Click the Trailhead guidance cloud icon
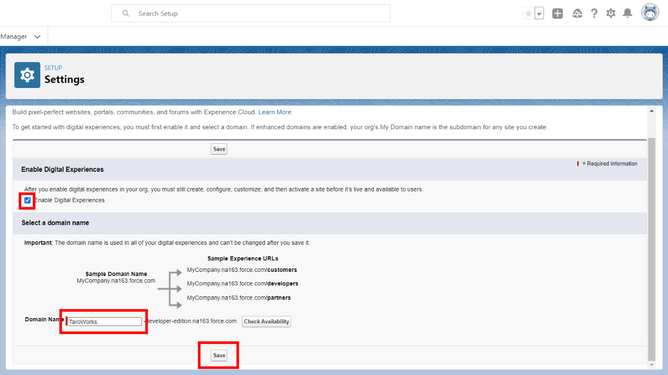668x375 pixels. (x=577, y=14)
